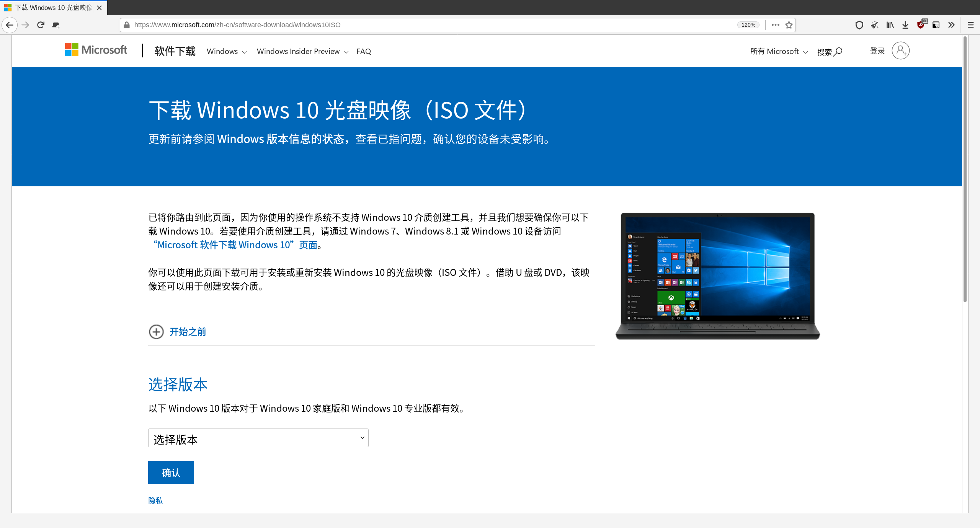
Task: Expand the Windows navigation menu
Action: (226, 51)
